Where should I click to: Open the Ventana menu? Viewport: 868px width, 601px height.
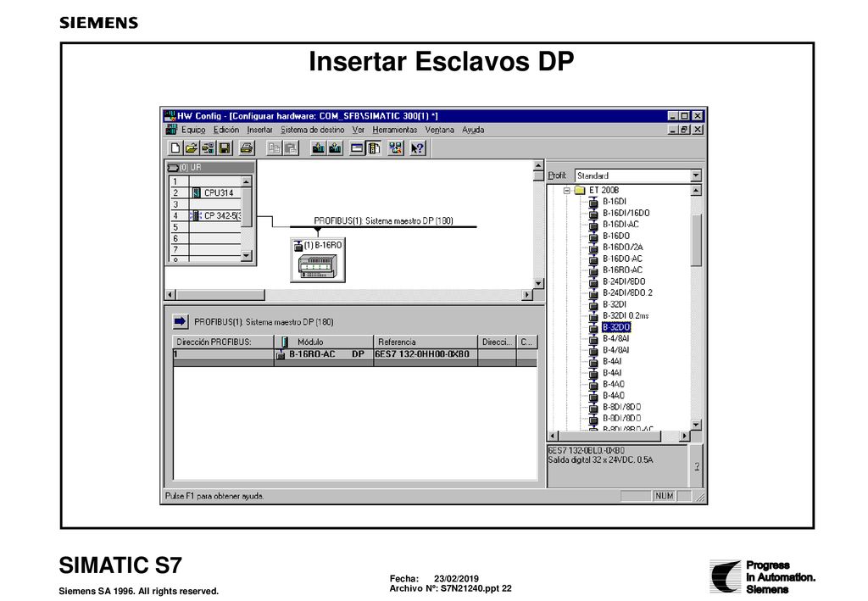440,130
